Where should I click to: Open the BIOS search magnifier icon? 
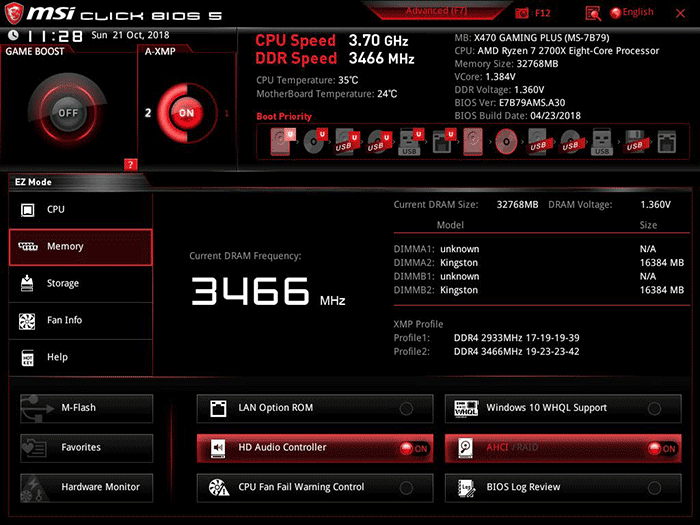(x=593, y=14)
